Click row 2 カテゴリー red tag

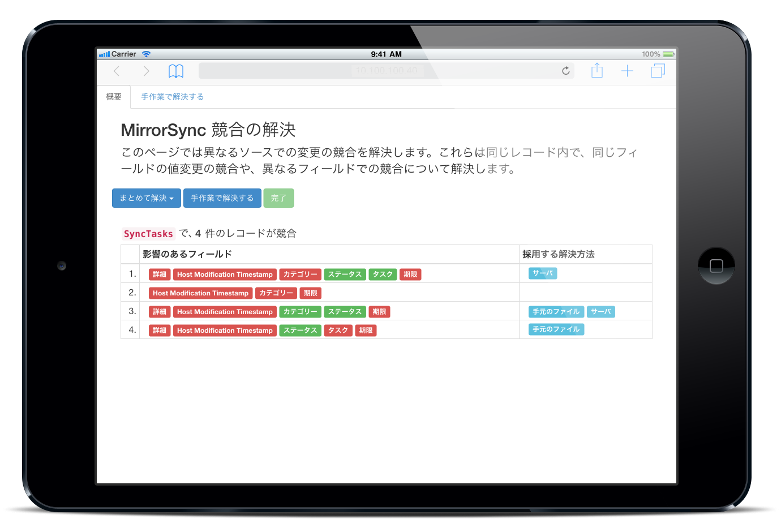tap(276, 293)
